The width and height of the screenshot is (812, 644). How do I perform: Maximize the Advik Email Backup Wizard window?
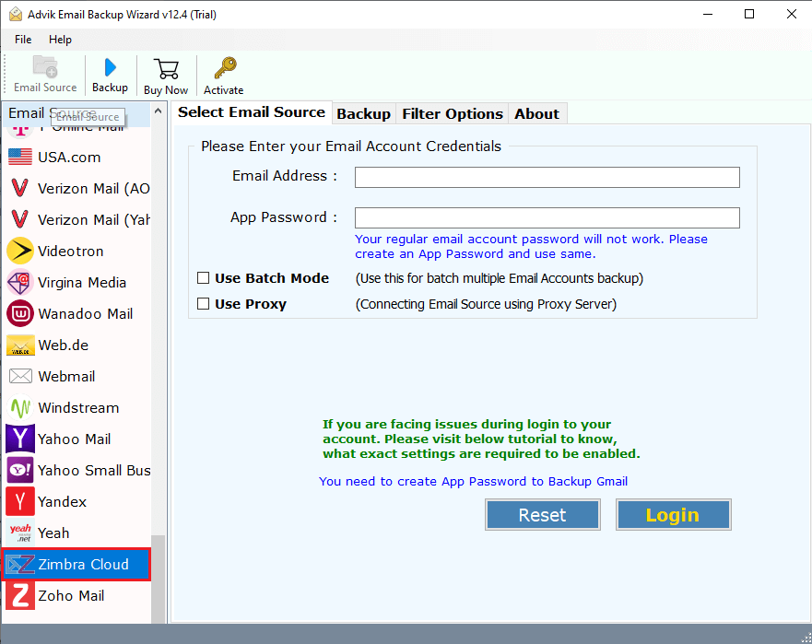coord(748,14)
